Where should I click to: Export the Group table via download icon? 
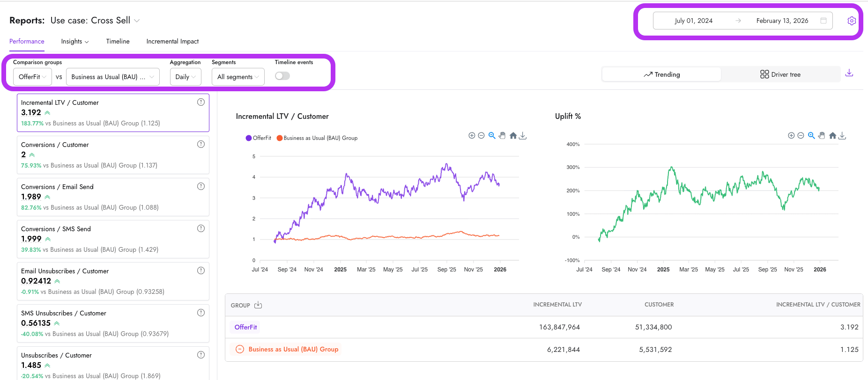pos(258,305)
